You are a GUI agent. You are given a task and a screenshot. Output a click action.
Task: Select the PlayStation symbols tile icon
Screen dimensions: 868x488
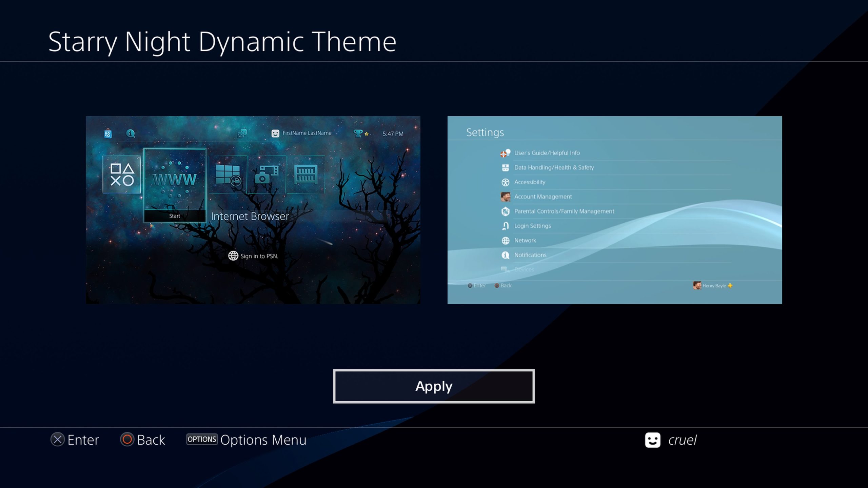(122, 175)
